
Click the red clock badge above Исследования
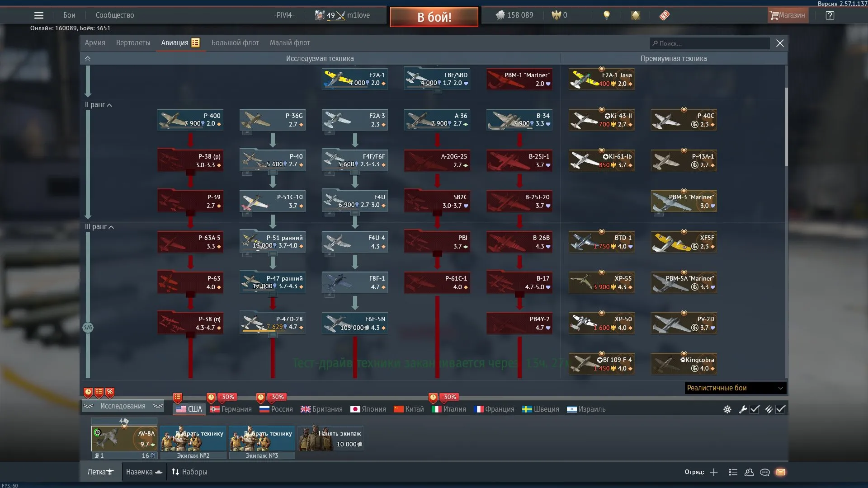coord(88,392)
